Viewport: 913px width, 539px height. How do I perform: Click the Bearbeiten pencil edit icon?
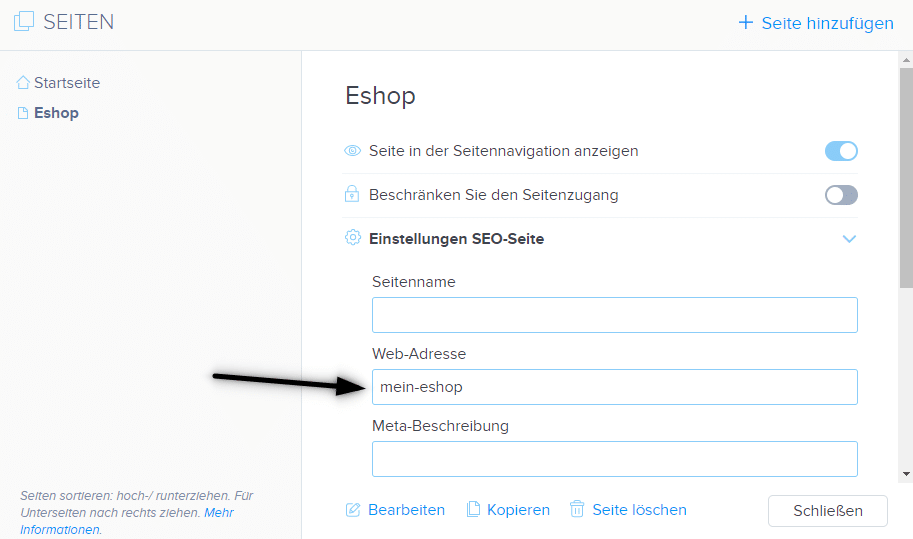pyautogui.click(x=353, y=510)
